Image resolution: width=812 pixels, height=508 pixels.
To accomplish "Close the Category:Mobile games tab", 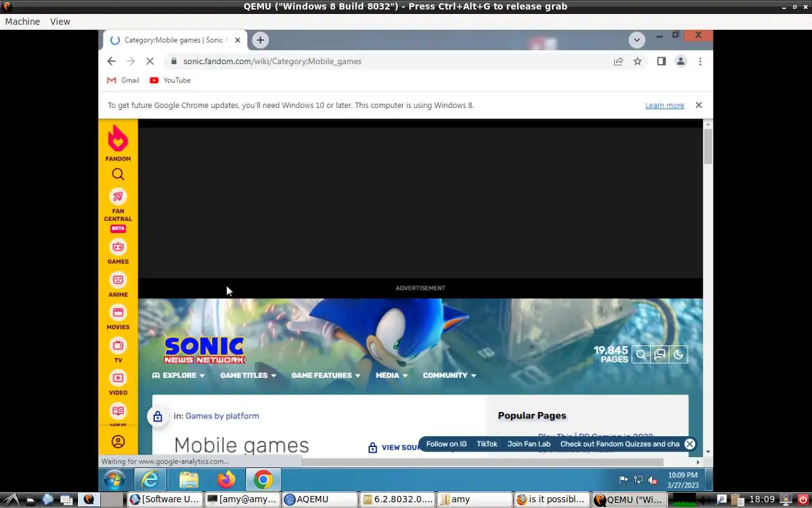I will pyautogui.click(x=237, y=40).
